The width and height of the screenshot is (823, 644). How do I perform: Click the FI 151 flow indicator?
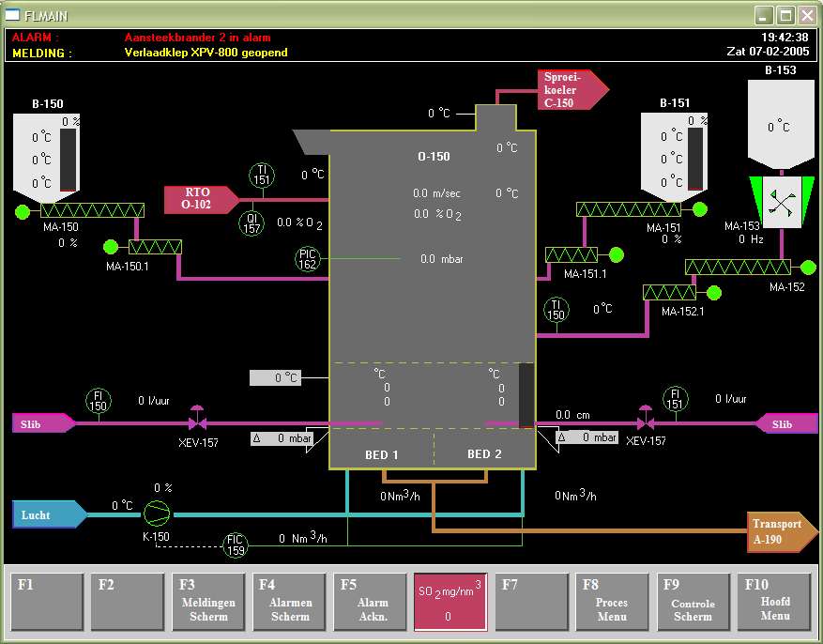pos(675,399)
